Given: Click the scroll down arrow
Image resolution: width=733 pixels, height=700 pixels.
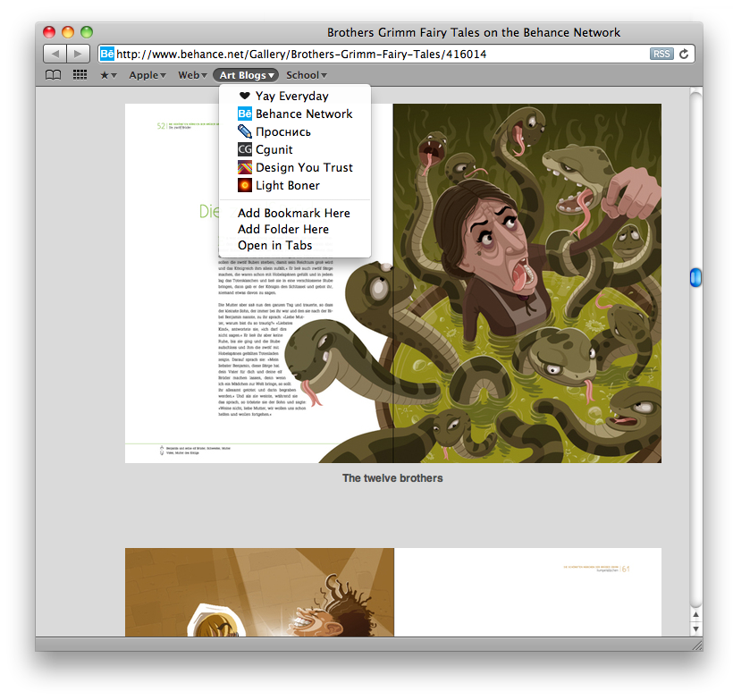Looking at the screenshot, I should click(695, 628).
